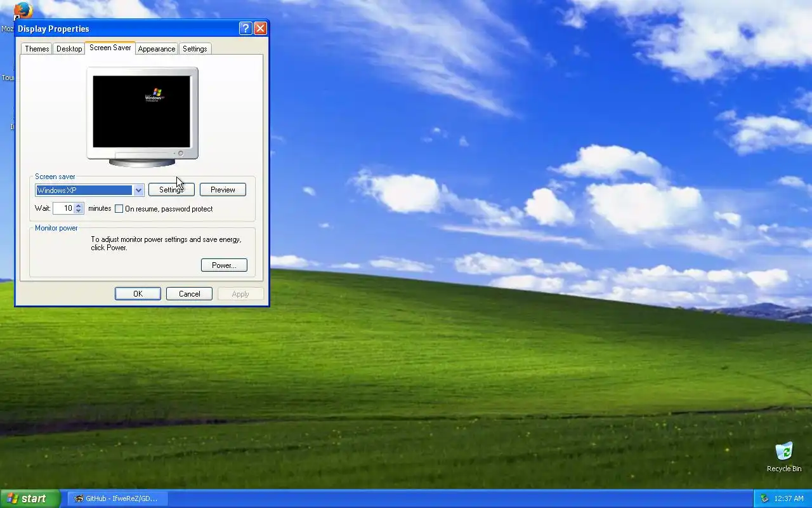Switch to the Appearance tab

click(157, 49)
